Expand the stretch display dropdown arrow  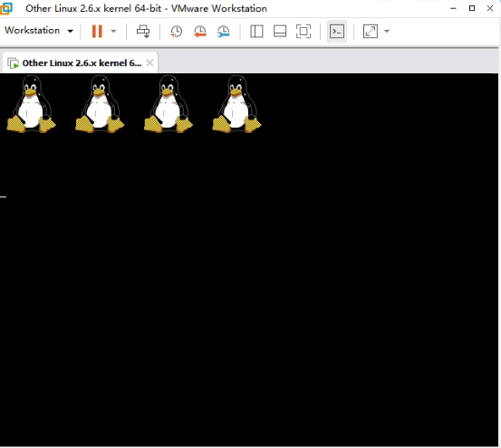pyautogui.click(x=387, y=32)
